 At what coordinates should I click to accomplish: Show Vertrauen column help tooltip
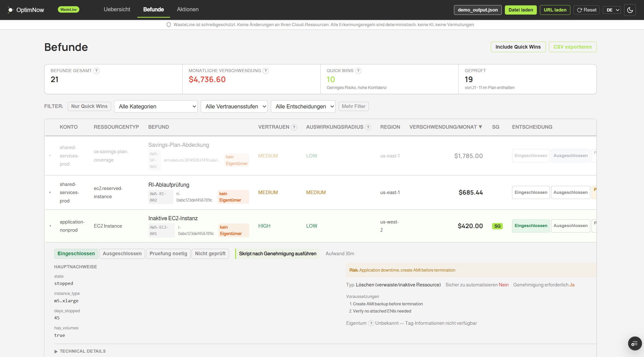click(x=294, y=127)
